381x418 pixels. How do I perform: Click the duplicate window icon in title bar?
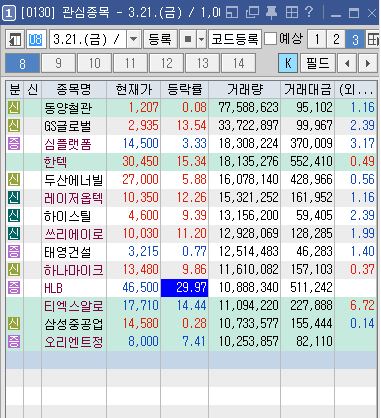point(252,13)
